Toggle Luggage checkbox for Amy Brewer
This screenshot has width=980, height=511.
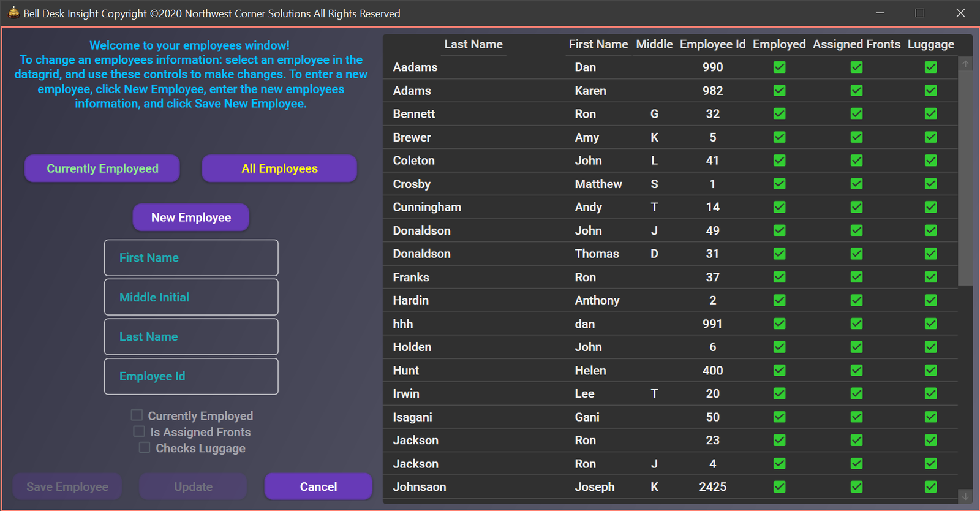pos(930,137)
